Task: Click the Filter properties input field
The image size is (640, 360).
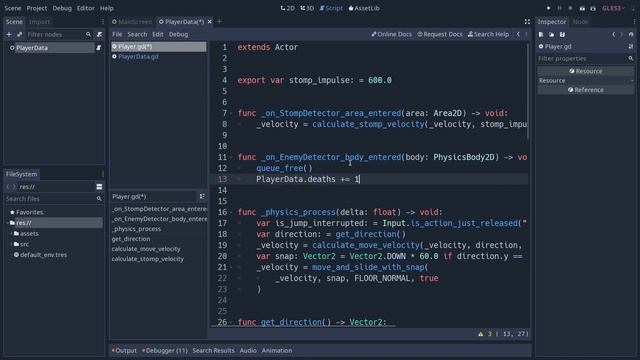Action: [x=581, y=59]
